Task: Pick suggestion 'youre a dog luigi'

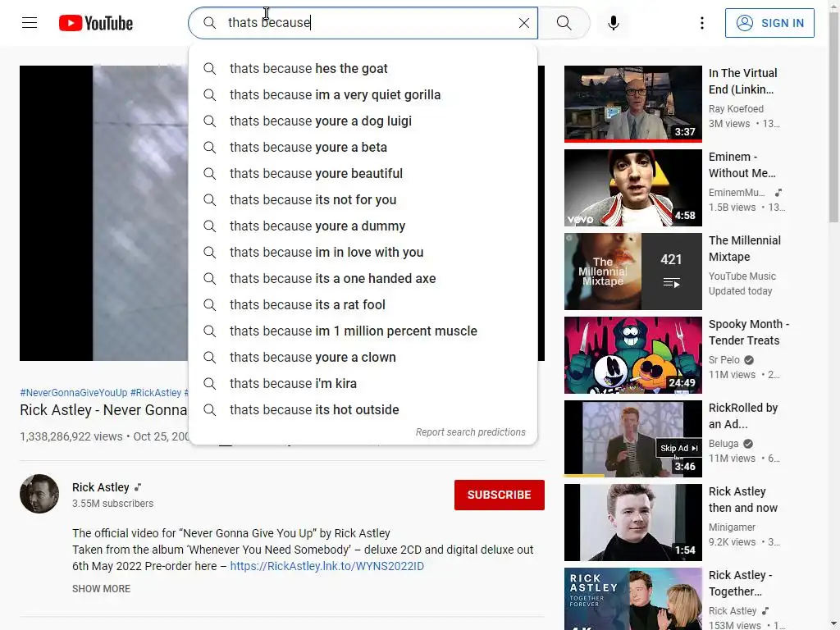Action: [363, 121]
